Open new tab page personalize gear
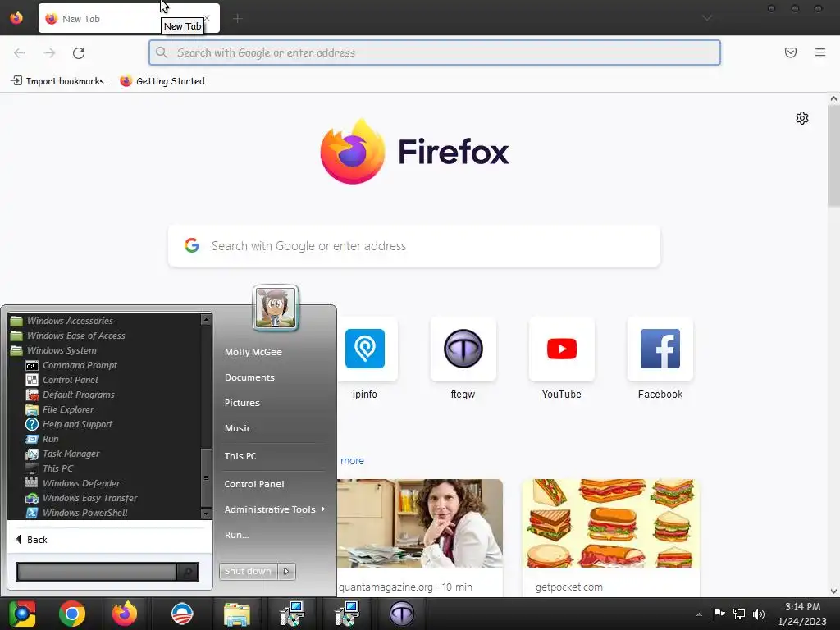 (802, 118)
